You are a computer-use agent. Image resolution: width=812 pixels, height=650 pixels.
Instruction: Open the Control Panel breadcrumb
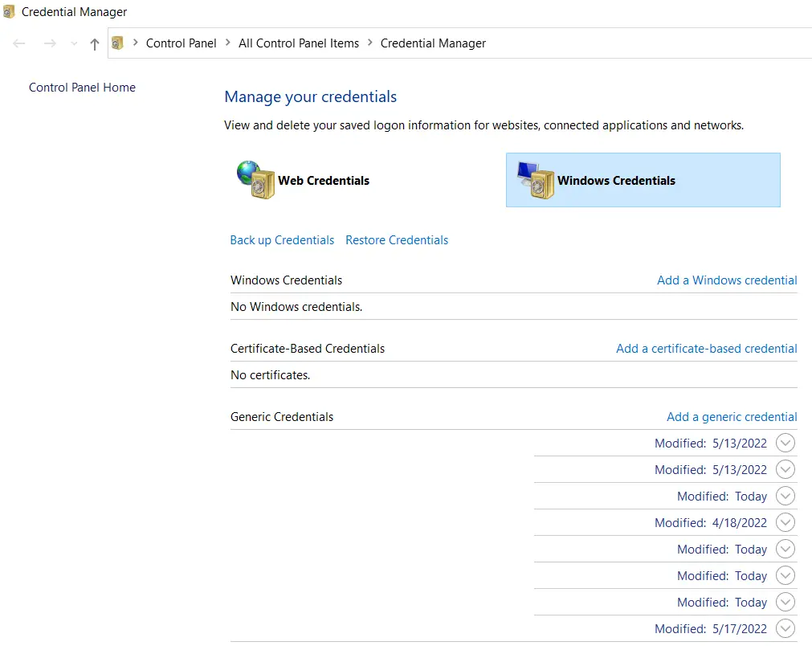(x=181, y=43)
